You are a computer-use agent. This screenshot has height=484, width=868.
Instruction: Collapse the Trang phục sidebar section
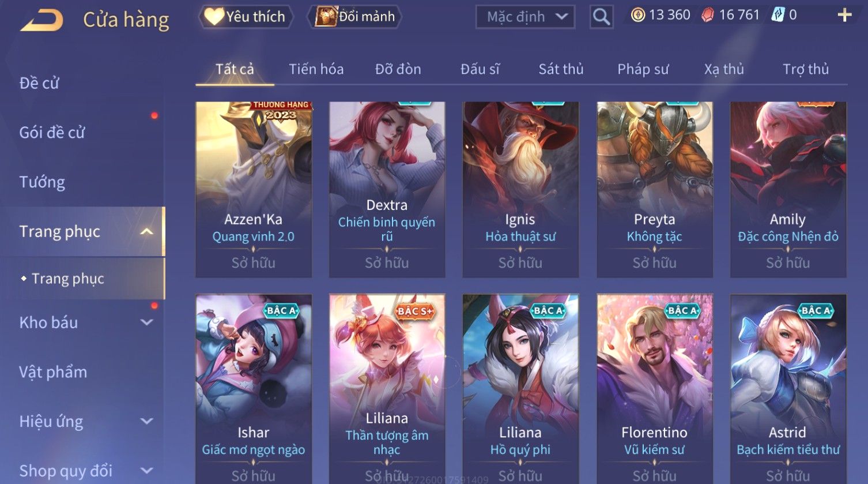pyautogui.click(x=147, y=231)
